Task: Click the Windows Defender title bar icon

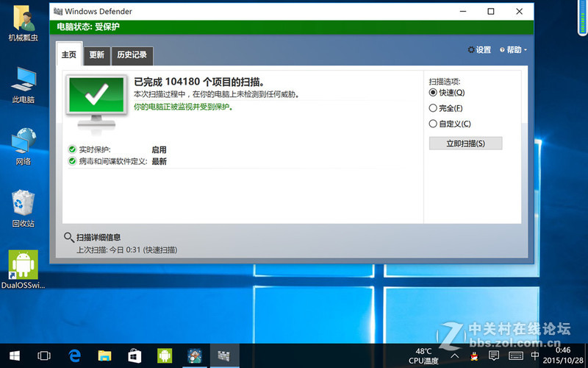Action: (58, 11)
